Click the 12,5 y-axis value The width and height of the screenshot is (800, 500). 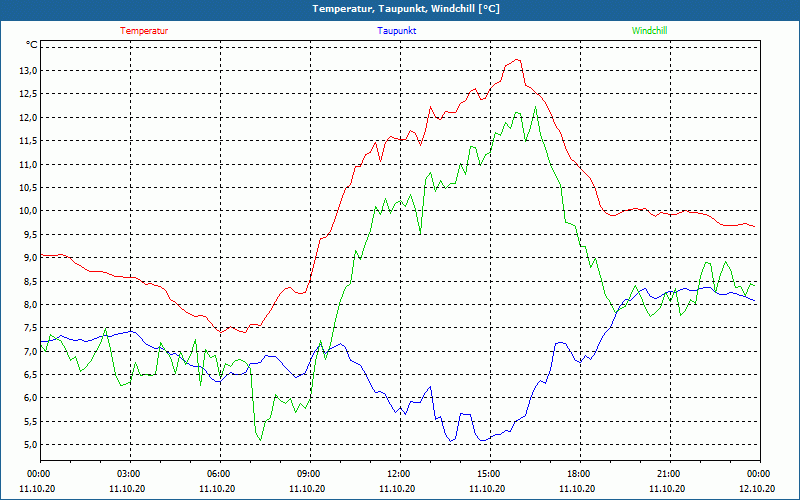click(29, 94)
